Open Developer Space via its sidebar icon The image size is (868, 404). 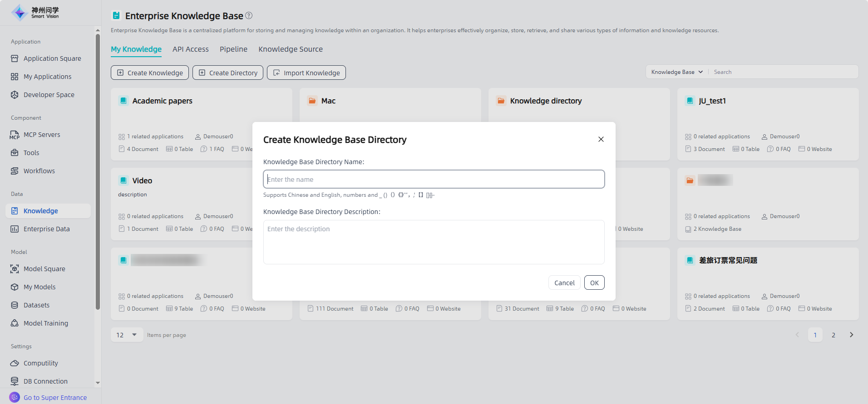[15, 95]
